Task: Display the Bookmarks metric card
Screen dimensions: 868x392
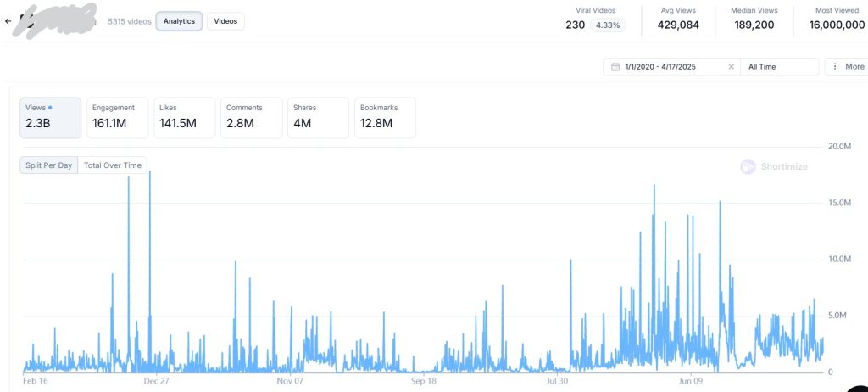Action: click(x=384, y=117)
